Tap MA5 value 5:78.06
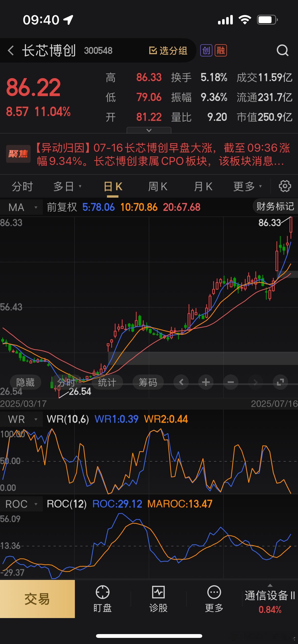 point(99,207)
